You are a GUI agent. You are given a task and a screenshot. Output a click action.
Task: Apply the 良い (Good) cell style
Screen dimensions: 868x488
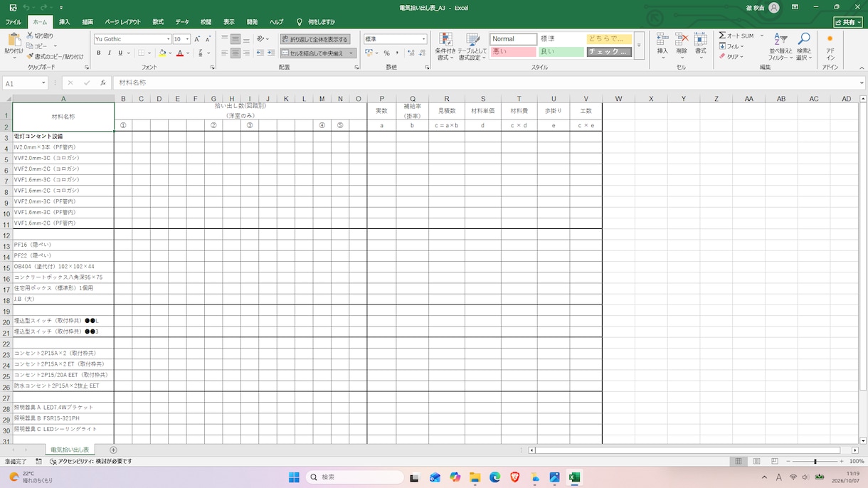pos(561,52)
